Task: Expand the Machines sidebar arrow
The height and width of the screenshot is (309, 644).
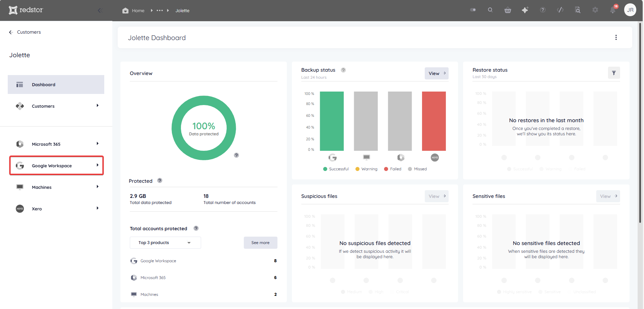Action: pyautogui.click(x=98, y=187)
